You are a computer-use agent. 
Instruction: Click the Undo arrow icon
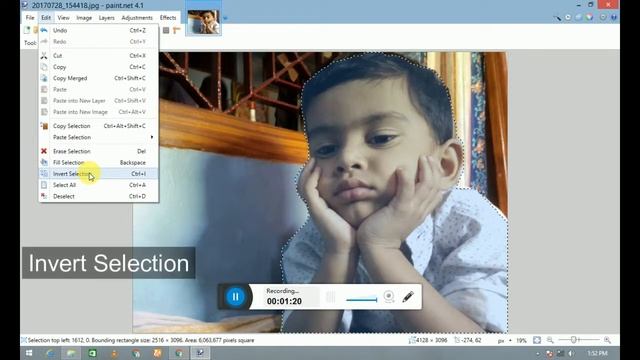click(44, 30)
